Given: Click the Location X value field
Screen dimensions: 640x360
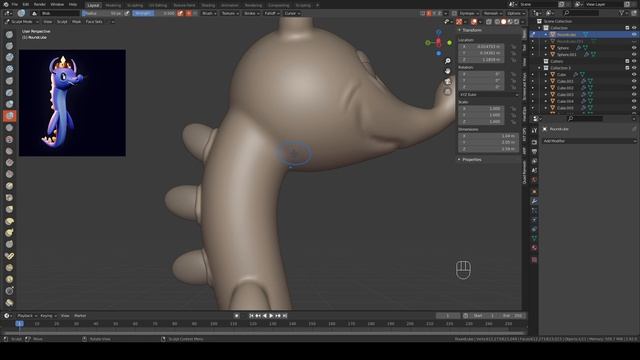Looking at the screenshot, I should [481, 47].
